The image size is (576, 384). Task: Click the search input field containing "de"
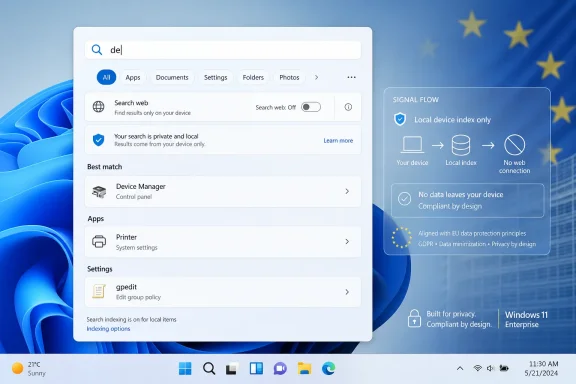click(x=223, y=50)
